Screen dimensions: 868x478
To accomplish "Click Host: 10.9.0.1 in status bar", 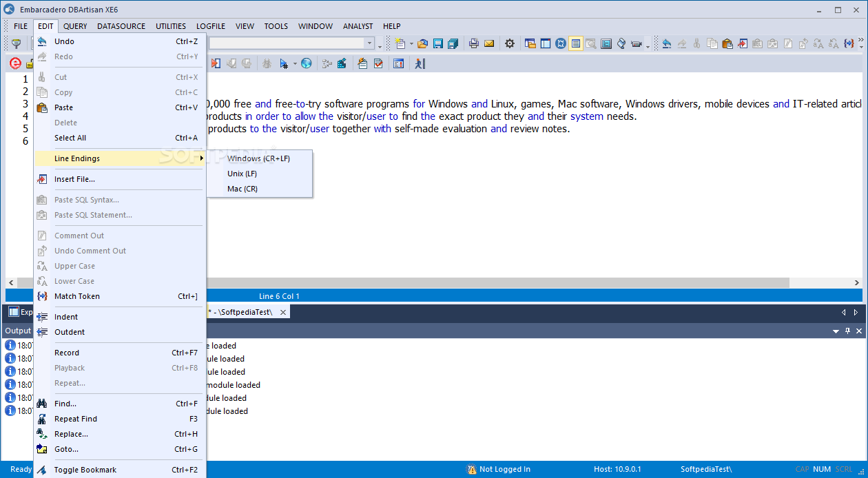I will pyautogui.click(x=617, y=469).
